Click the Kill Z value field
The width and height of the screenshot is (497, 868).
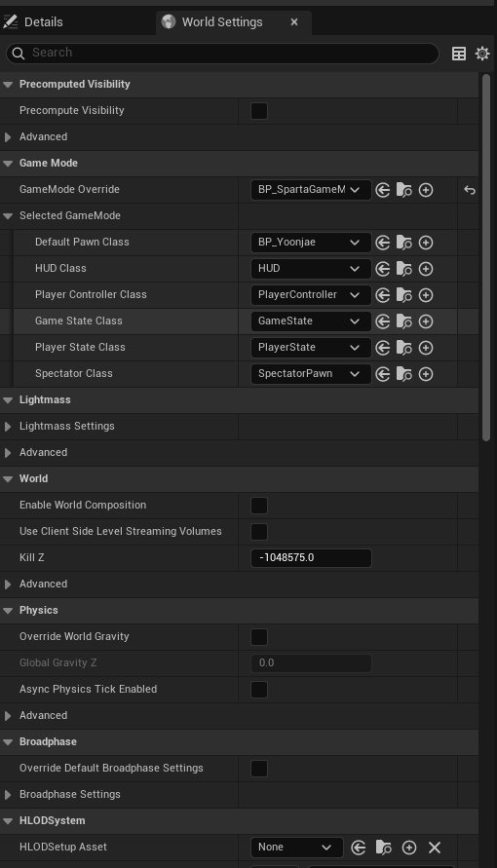311,558
